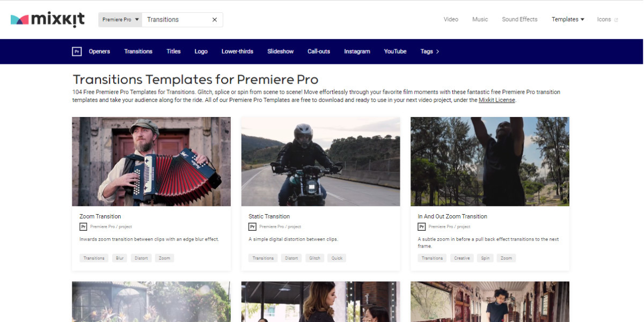Viewport: 644px width, 322px height.
Task: Click 'A simple digital distortion between clips' text
Action: pos(293,239)
